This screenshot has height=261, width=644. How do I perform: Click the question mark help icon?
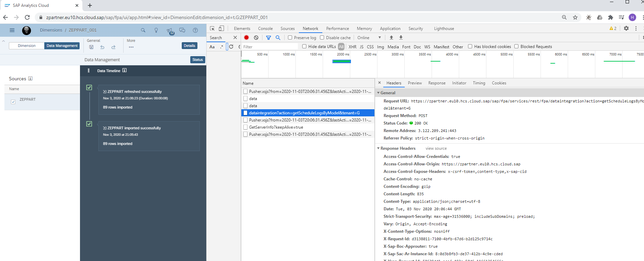195,30
